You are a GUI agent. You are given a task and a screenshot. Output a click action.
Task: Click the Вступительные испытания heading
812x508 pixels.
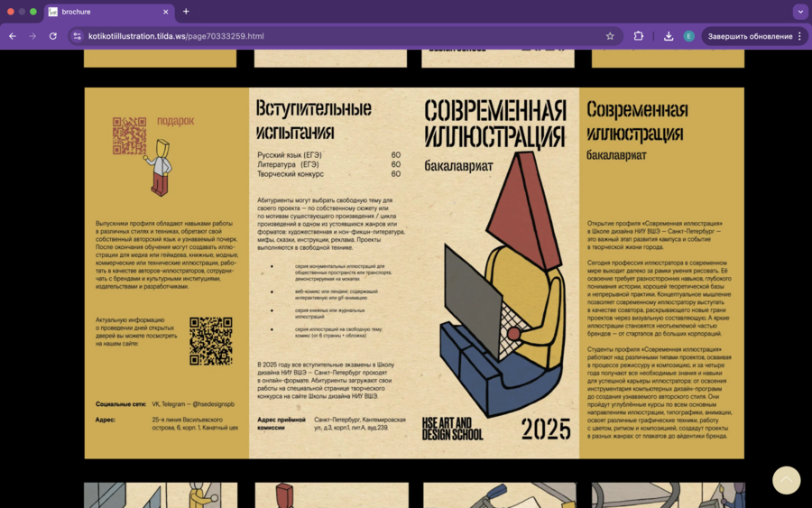[314, 120]
